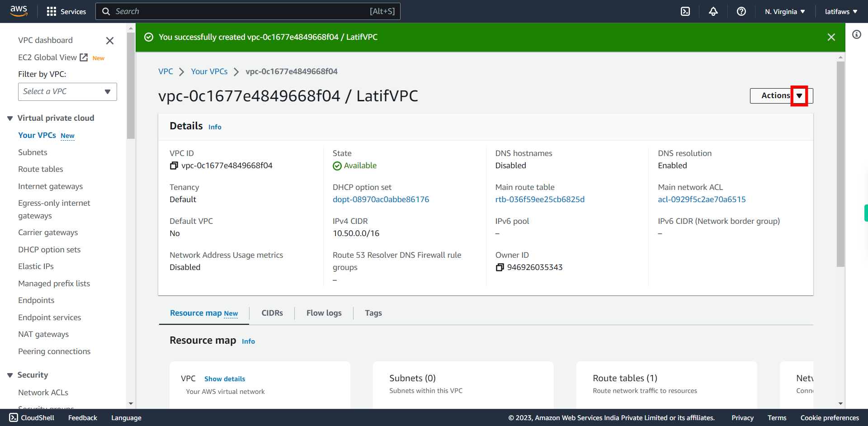Click the Route tables (1) card
Image resolution: width=868 pixels, height=426 pixels.
[667, 385]
